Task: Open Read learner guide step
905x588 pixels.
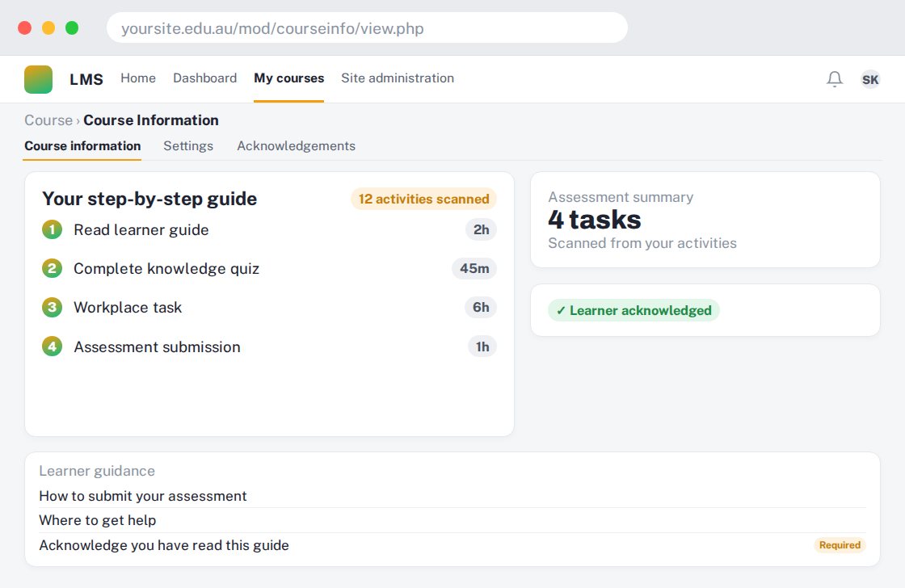Action: tap(269, 229)
